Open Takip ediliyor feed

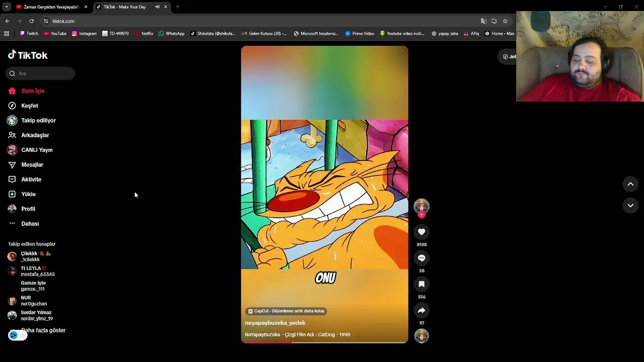point(32,121)
